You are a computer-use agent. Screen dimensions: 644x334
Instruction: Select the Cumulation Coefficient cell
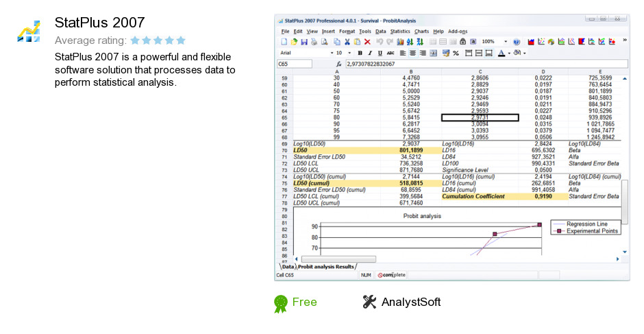click(480, 197)
